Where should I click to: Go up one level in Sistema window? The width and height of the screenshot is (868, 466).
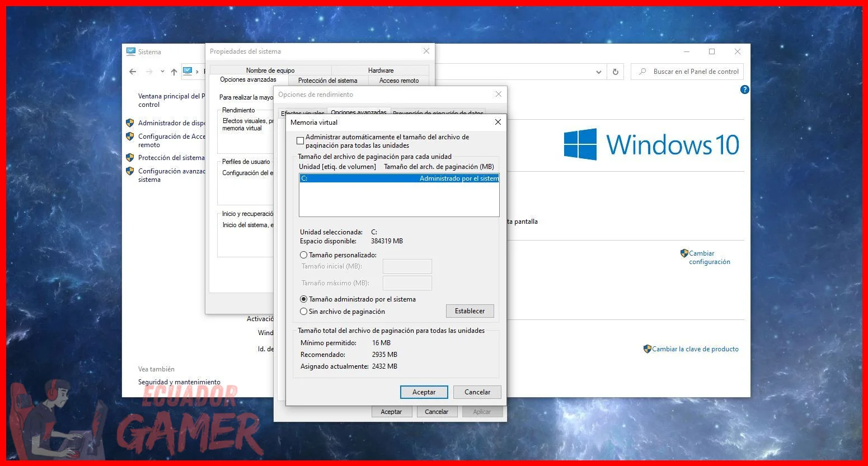coord(174,72)
